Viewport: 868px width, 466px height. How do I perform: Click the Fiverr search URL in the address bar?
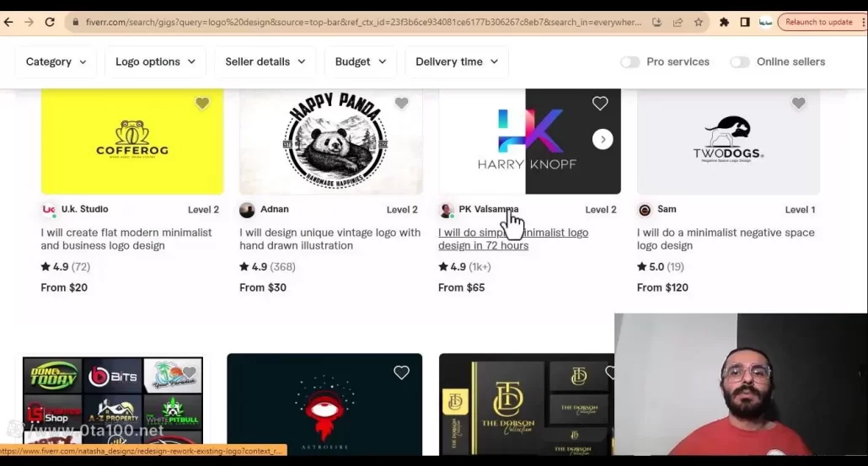point(363,22)
